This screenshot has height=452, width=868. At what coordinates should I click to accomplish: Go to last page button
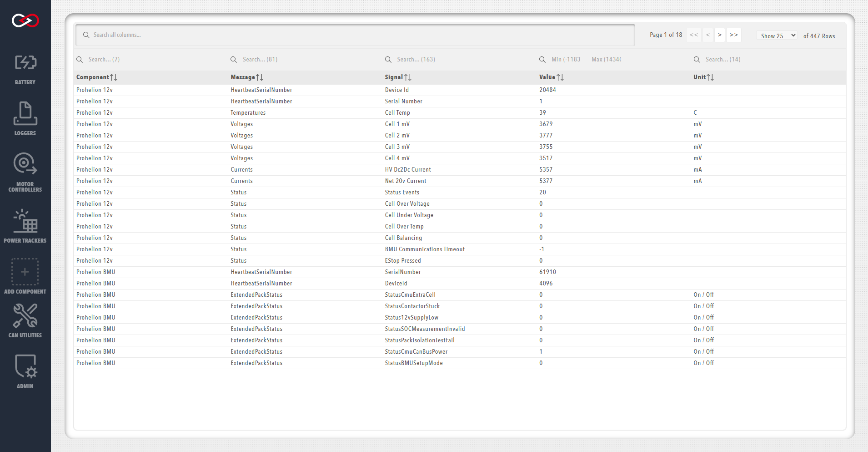click(x=734, y=35)
